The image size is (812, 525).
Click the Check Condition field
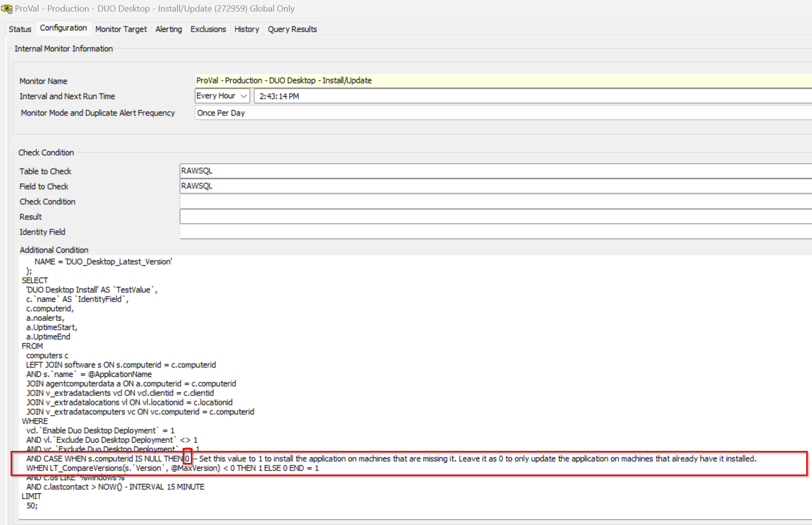[x=496, y=201]
